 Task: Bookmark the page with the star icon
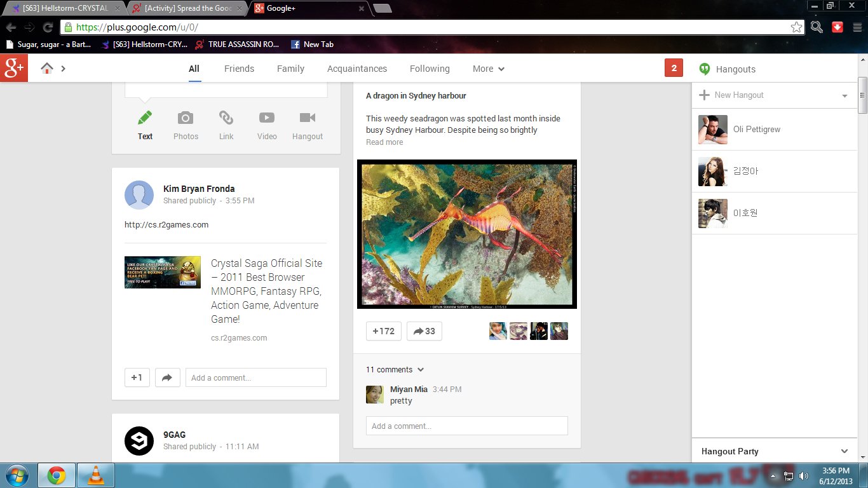pyautogui.click(x=796, y=27)
